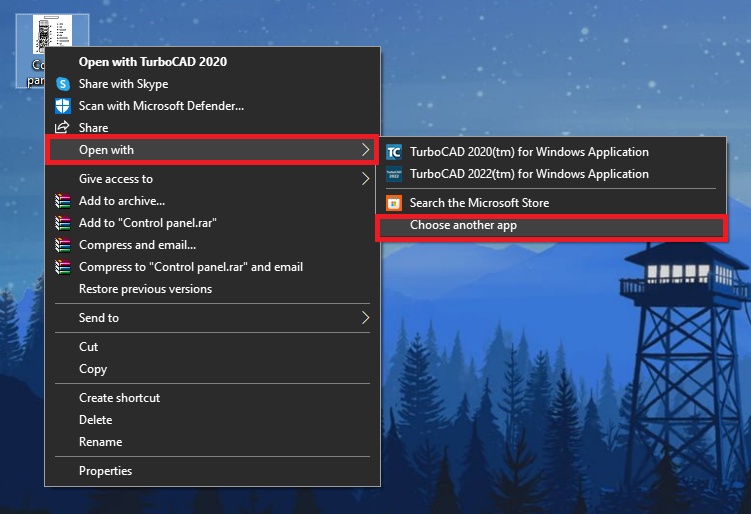Screen dimensions: 751x514
Task: Select Add to "Control panel.rar"
Action: (x=213, y=223)
